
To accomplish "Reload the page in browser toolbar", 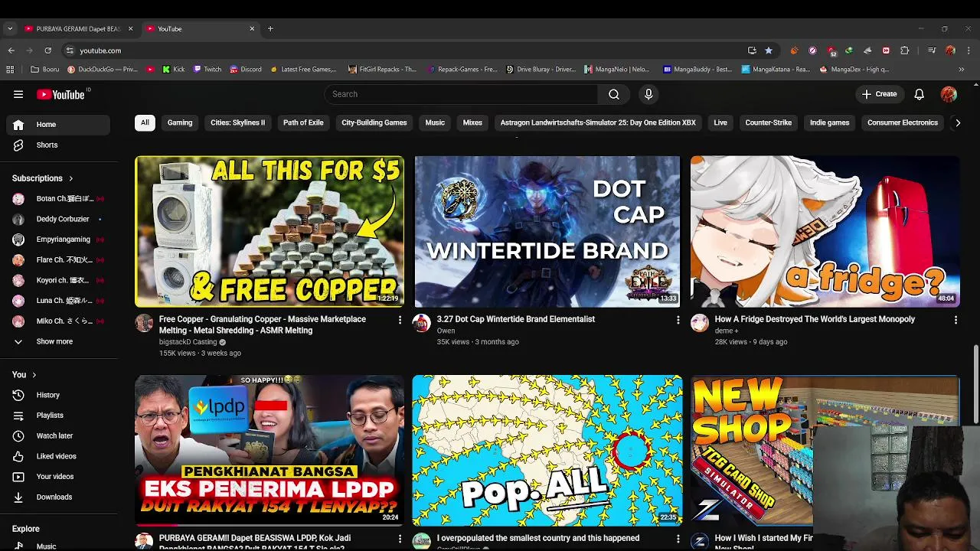I will [47, 51].
